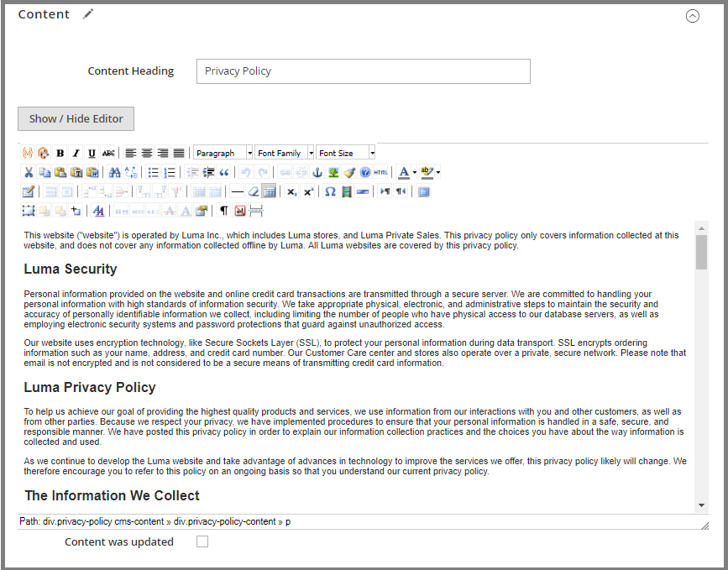Check the Content was updated checkbox
728x570 pixels.
(x=202, y=541)
